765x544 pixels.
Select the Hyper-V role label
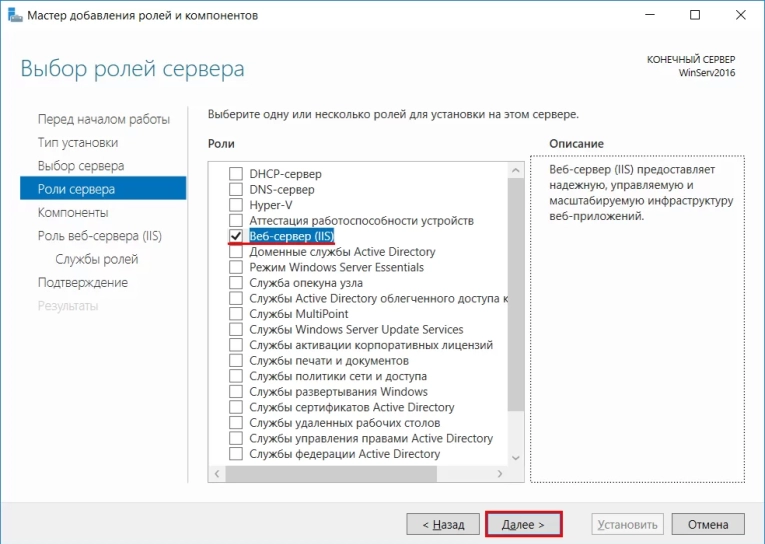pyautogui.click(x=271, y=205)
